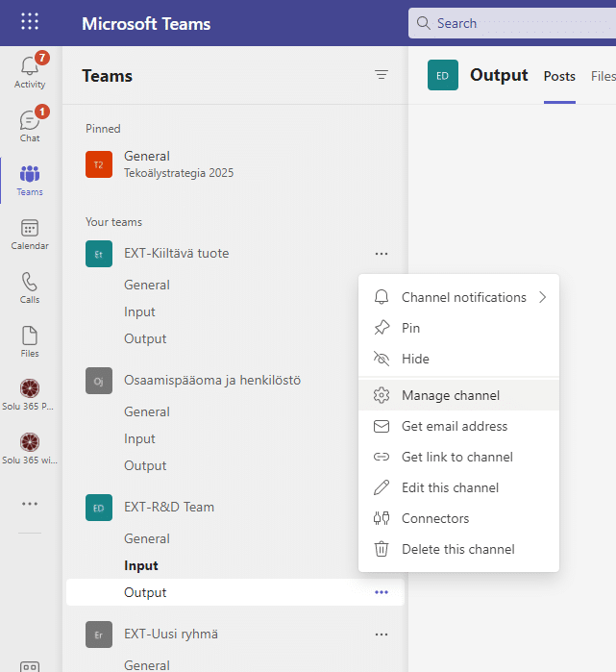Open the pinned Tekoälystrategia 2025 General channel
The image size is (616, 672).
point(235,164)
